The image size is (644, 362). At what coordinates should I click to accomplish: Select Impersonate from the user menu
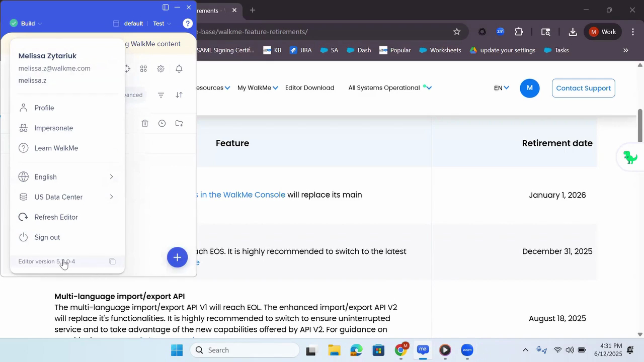[53, 128]
